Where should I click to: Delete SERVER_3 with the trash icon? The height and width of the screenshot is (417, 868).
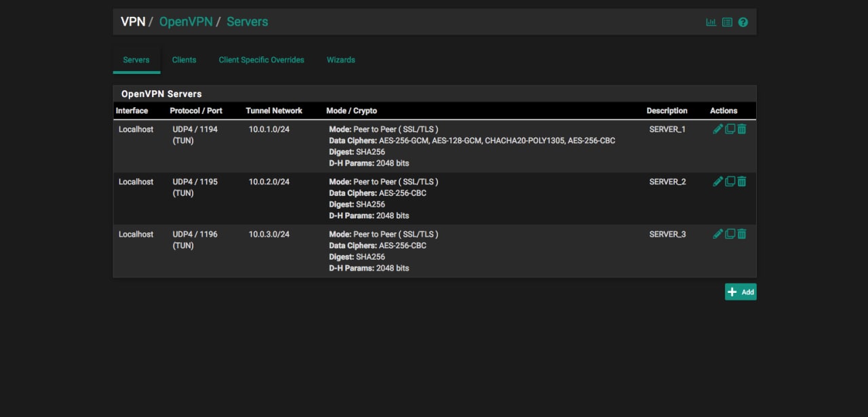[742, 234]
